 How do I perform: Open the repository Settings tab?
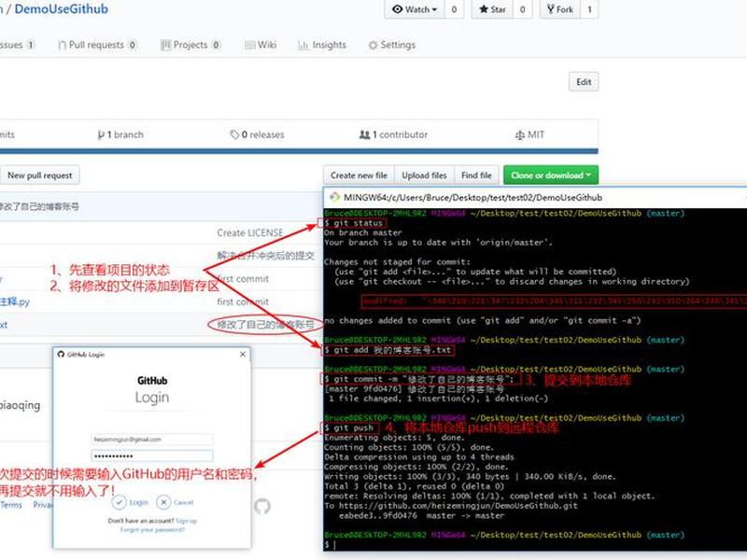pos(391,45)
